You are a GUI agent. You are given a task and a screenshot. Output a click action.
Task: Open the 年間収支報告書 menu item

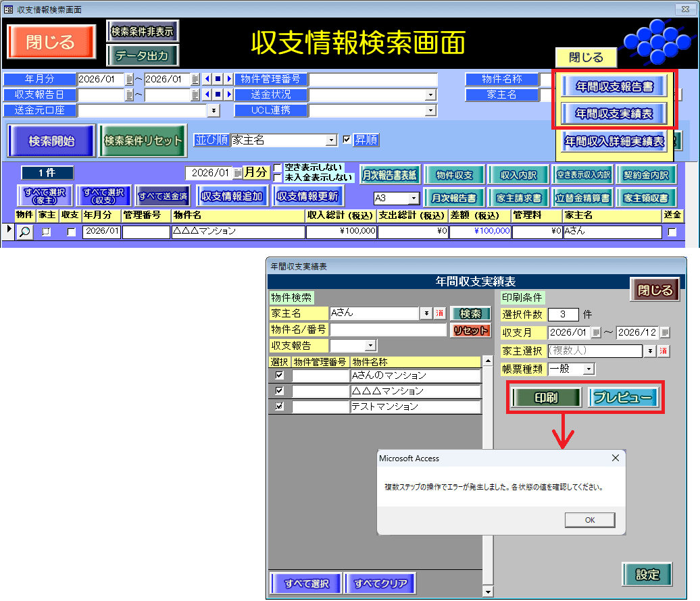(x=615, y=86)
